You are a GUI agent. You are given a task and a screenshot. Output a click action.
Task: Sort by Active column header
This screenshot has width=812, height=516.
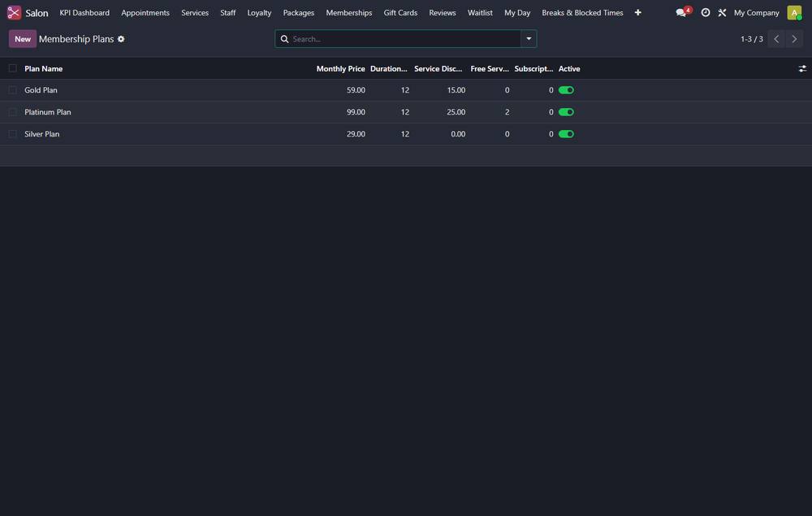[569, 68]
